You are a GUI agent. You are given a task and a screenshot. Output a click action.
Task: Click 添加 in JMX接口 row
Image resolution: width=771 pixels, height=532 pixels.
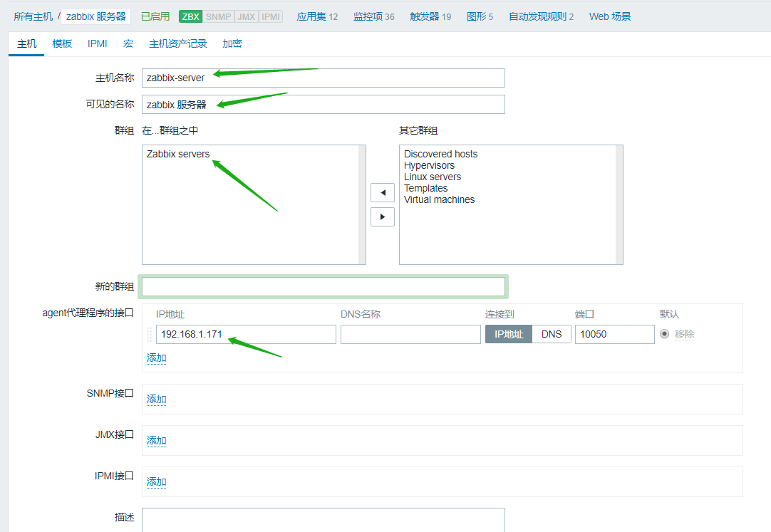(156, 440)
